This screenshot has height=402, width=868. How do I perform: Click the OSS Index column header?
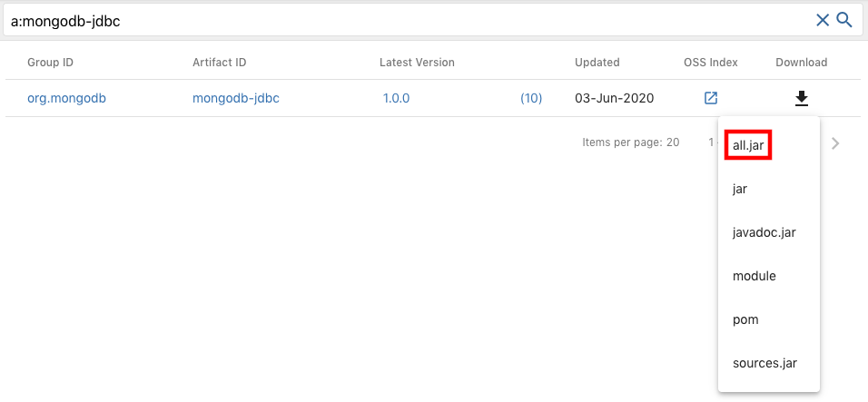[711, 63]
